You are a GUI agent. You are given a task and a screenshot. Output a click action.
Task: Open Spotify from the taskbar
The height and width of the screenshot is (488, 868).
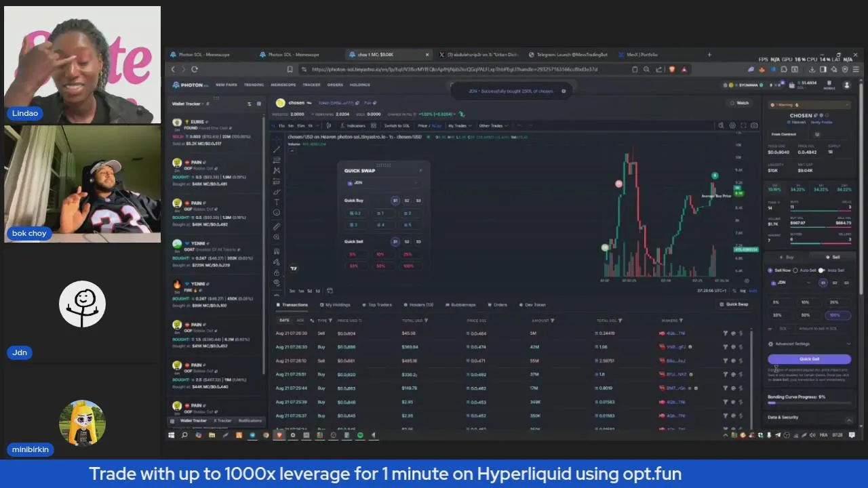[x=360, y=435]
